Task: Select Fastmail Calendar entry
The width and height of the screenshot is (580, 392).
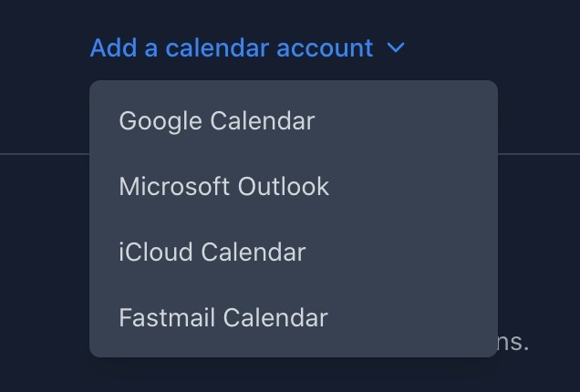Action: pos(223,317)
